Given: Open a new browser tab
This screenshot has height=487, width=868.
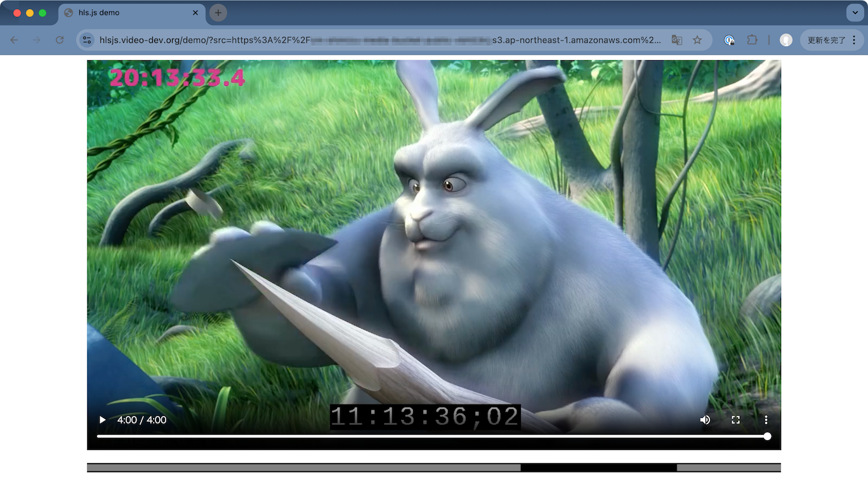Looking at the screenshot, I should [218, 13].
